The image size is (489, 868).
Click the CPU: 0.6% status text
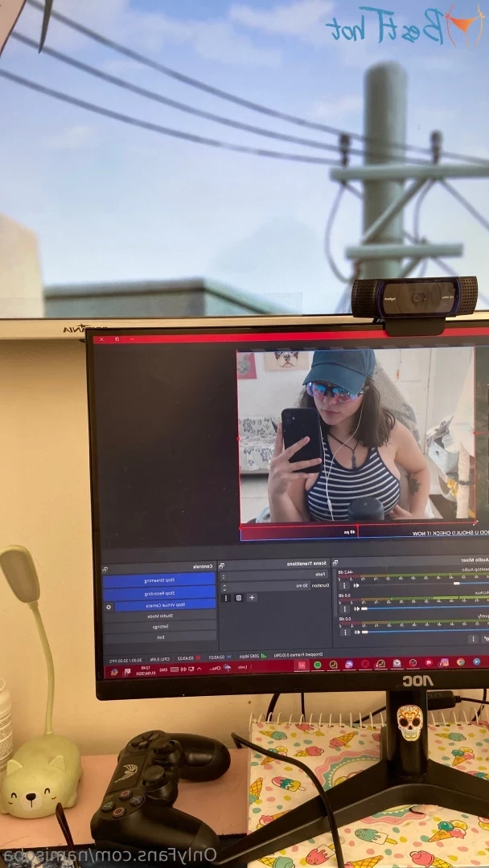point(159,659)
